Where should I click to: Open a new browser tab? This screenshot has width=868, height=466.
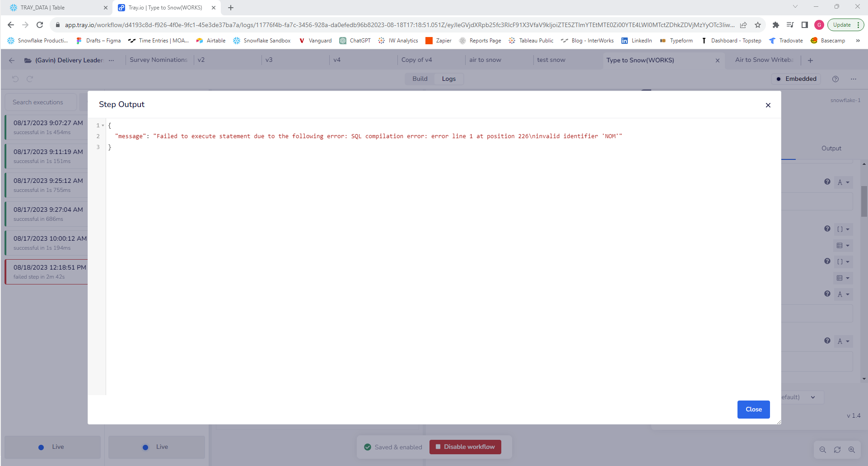[x=231, y=8]
